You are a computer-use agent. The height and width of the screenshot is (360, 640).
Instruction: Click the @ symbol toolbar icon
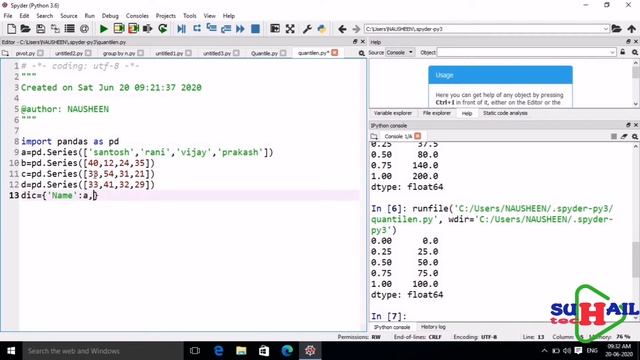tap(84, 29)
